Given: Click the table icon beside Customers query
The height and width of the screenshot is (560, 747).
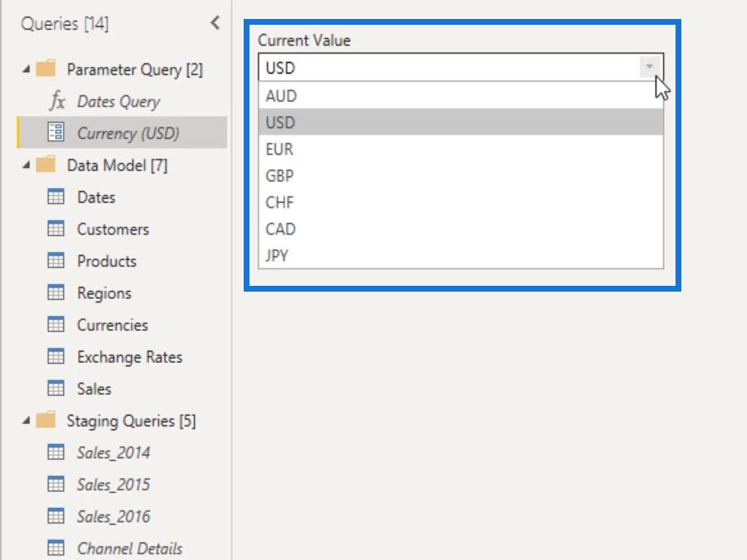Looking at the screenshot, I should click(56, 229).
